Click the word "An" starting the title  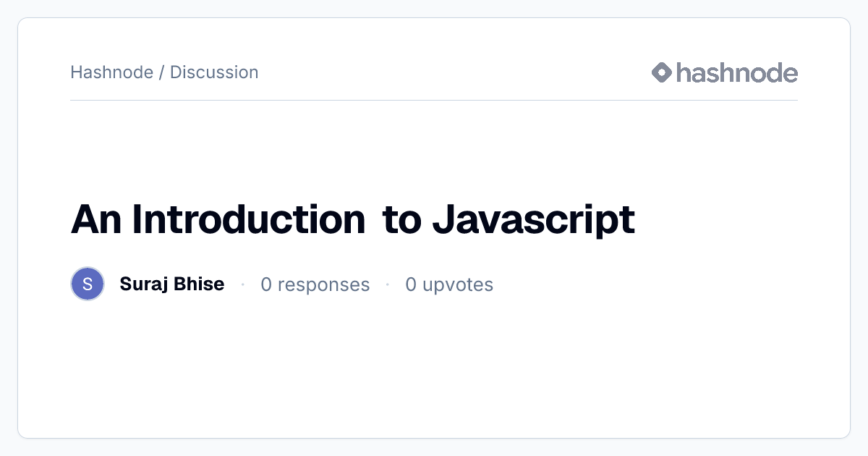(x=97, y=219)
